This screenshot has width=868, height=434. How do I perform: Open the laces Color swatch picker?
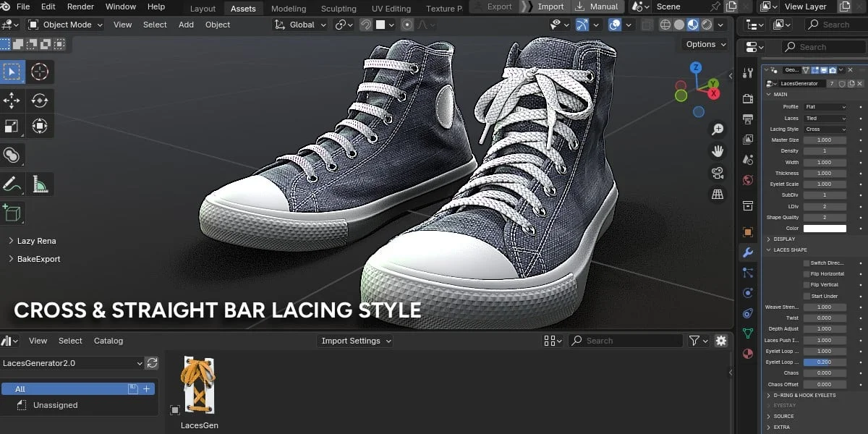coord(825,228)
